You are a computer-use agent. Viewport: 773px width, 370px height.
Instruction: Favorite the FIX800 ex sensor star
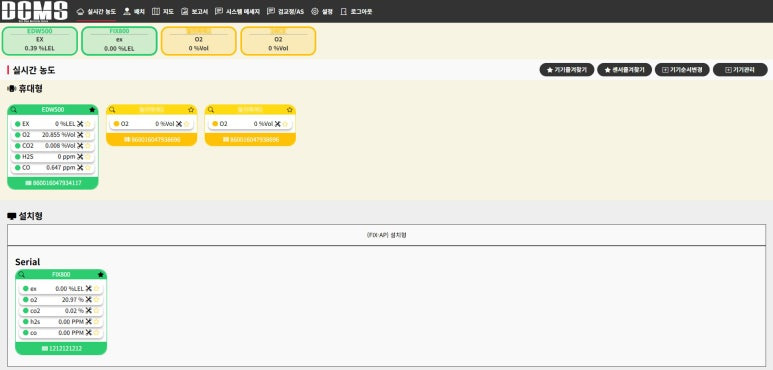point(97,288)
